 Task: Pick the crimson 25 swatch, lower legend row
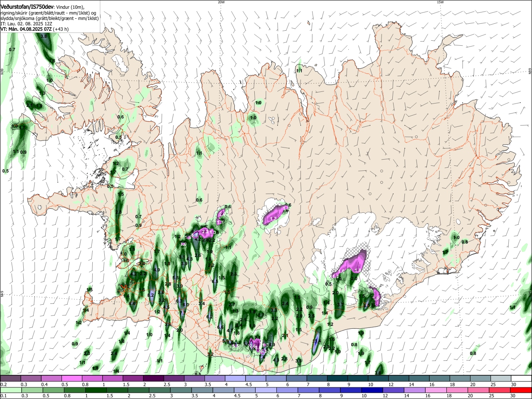tap(500, 390)
